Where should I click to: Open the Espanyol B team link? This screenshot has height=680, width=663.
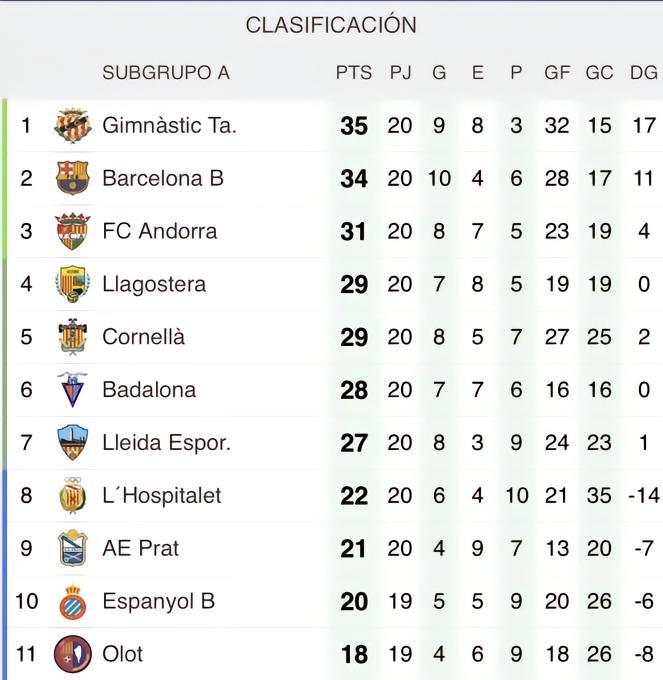[158, 601]
